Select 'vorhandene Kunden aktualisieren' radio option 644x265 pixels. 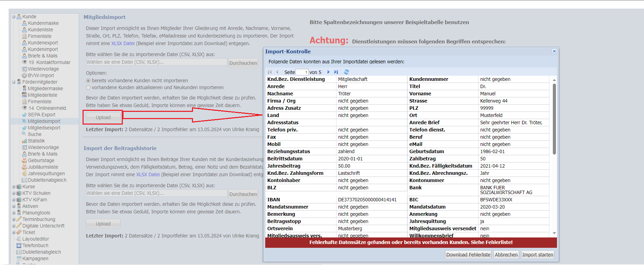click(x=88, y=87)
